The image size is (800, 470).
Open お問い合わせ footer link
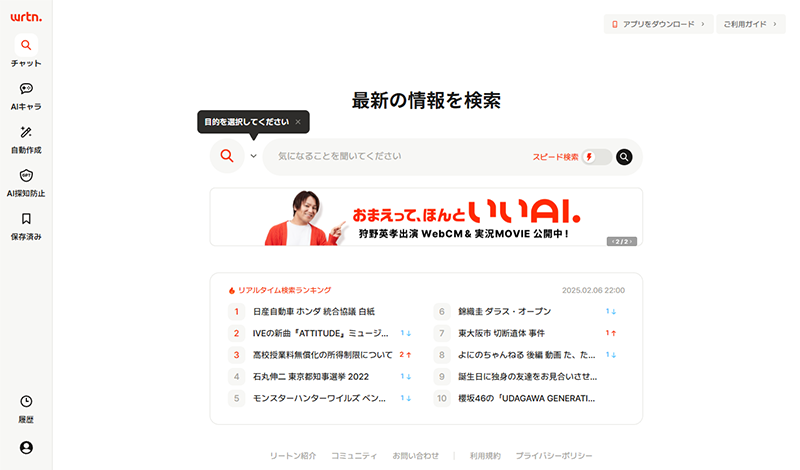(415, 456)
